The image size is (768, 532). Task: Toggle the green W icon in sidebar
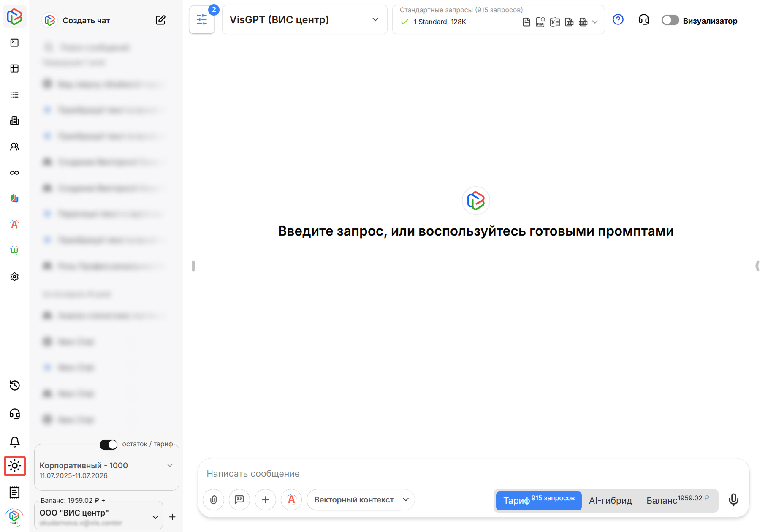pyautogui.click(x=14, y=250)
